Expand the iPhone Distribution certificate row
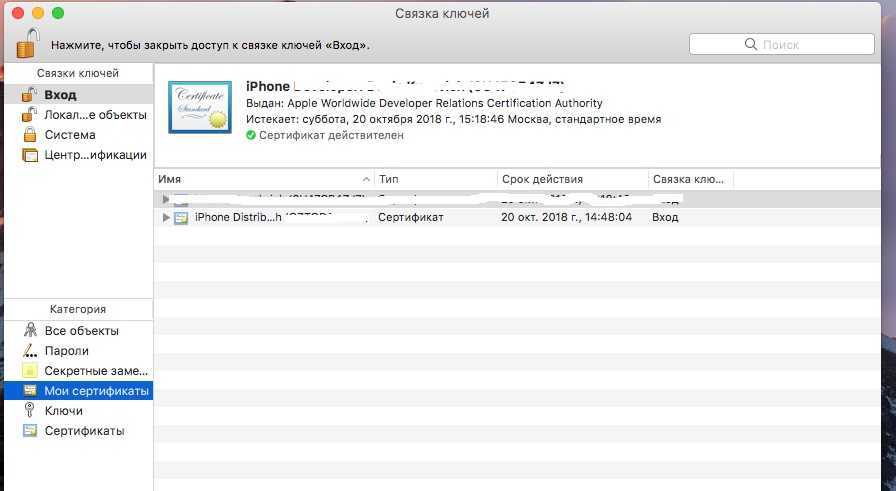 point(166,217)
